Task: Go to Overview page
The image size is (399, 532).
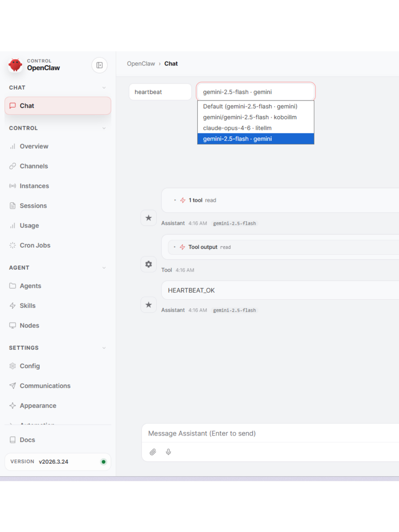Action: point(58,146)
